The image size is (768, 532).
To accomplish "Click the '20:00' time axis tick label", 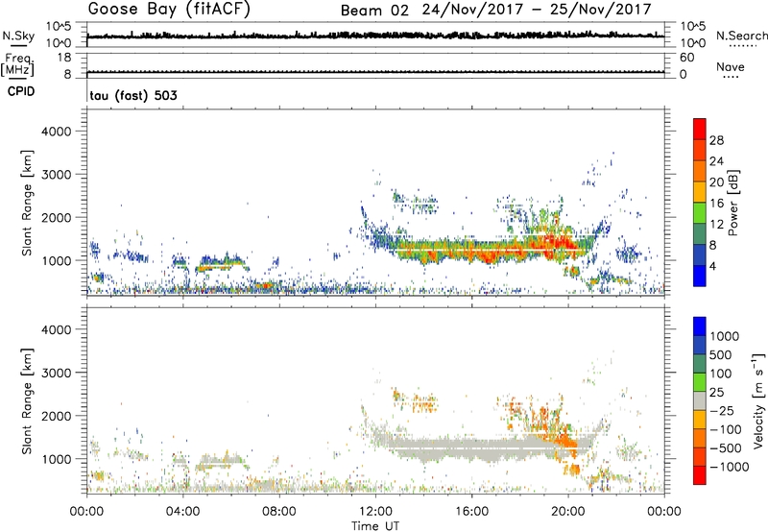I will tap(568, 512).
